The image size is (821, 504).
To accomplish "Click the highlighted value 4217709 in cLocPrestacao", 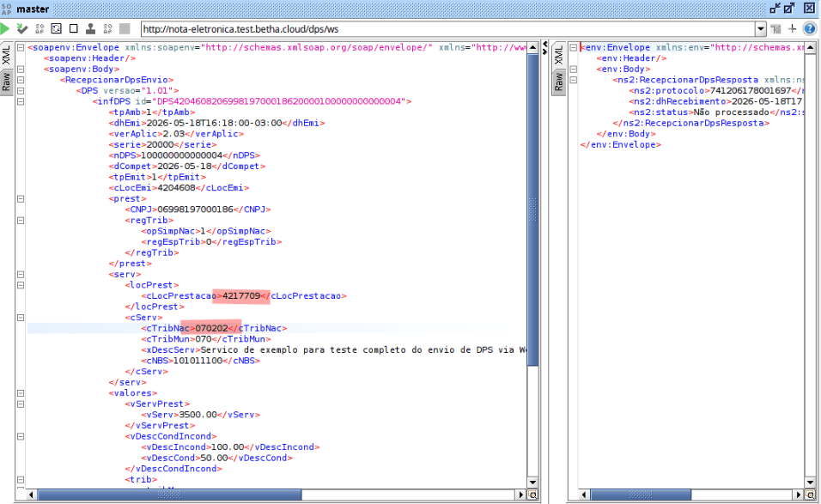I will [x=241, y=295].
